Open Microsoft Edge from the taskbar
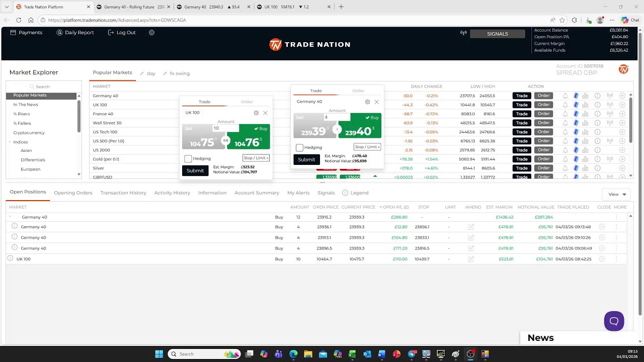The height and width of the screenshot is (362, 644). pos(293,354)
